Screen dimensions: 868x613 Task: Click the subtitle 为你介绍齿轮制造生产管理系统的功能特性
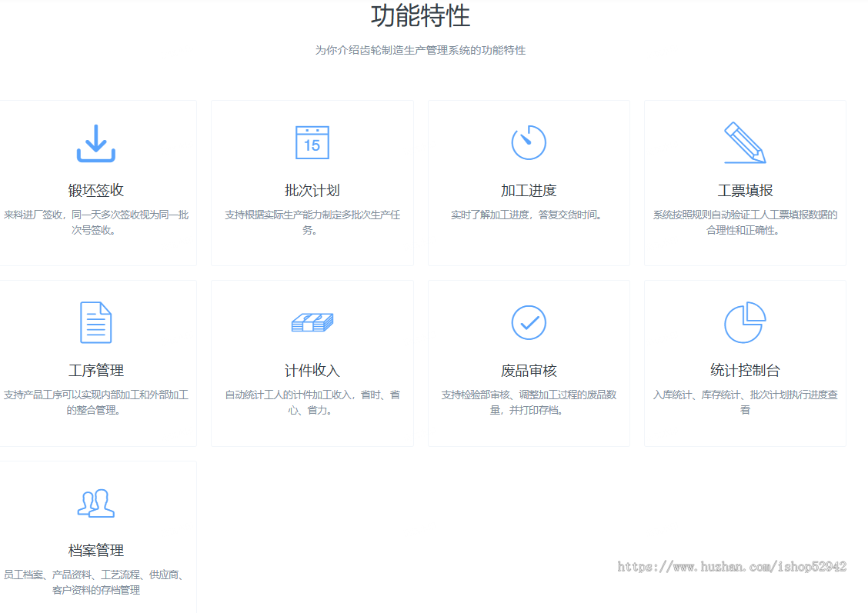coord(421,50)
